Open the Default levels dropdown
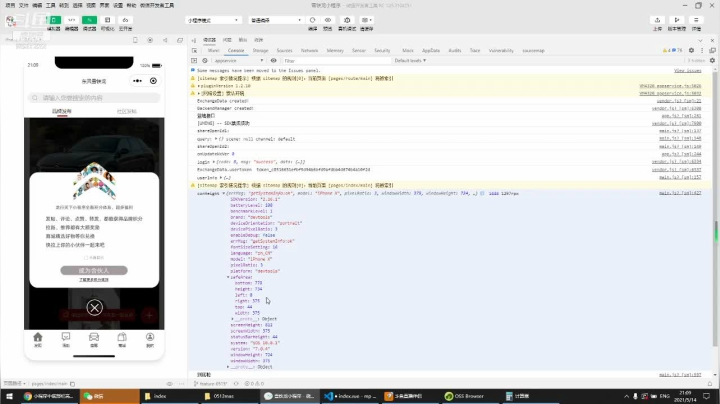 pyautogui.click(x=410, y=61)
